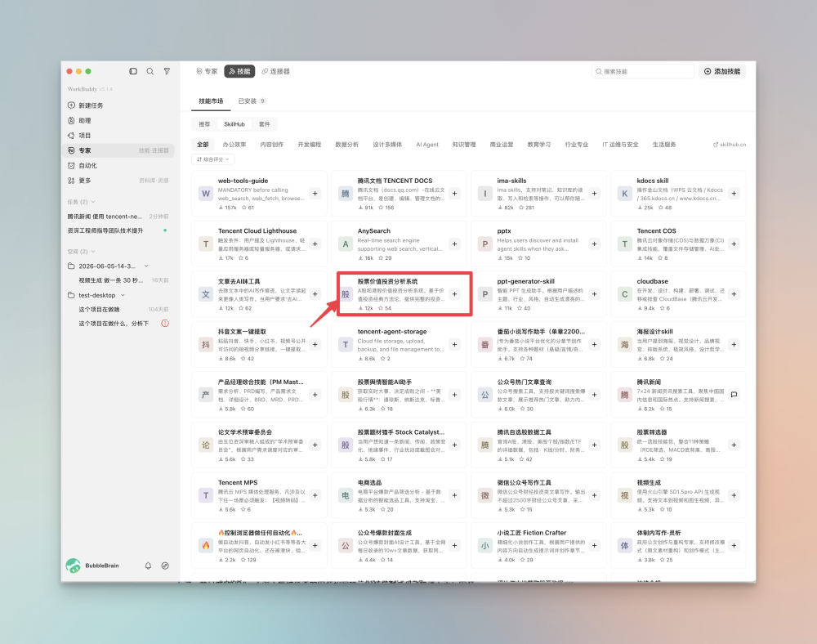The image size is (817, 644).
Task: Open the skillhub.cn link
Action: click(x=730, y=145)
